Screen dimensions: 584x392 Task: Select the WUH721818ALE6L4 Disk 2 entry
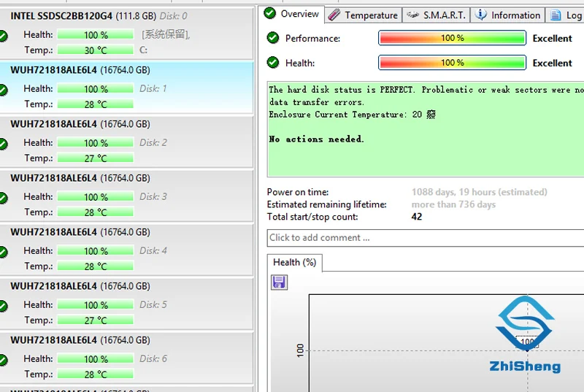pyautogui.click(x=126, y=142)
